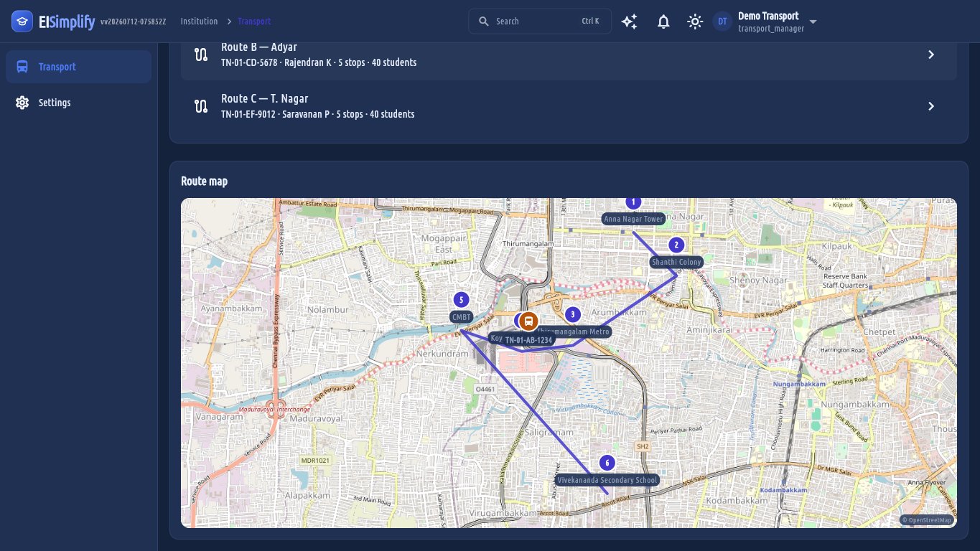980x551 pixels.
Task: Click the search magnifier icon
Action: coord(484,22)
